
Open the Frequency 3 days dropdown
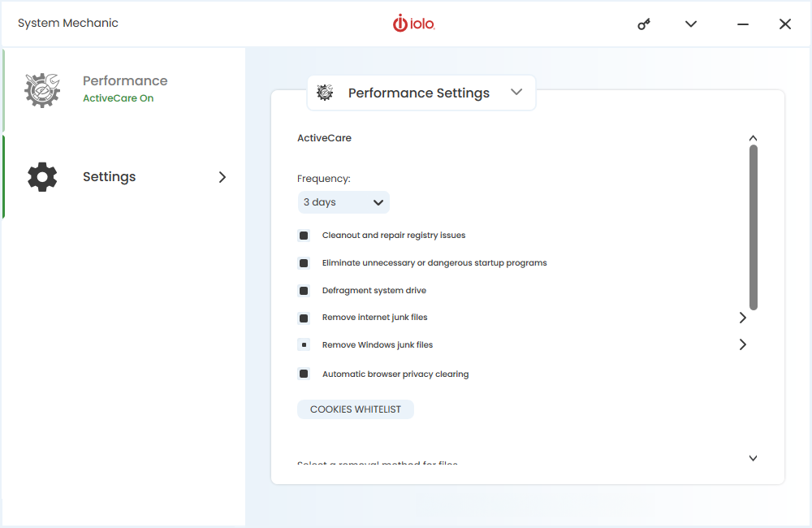(x=343, y=202)
